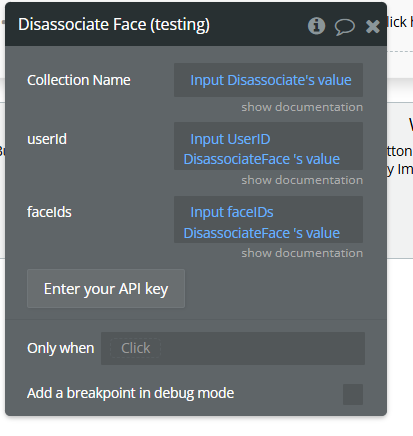The image size is (413, 436).
Task: Close the Disassociate Face panel
Action: click(x=372, y=26)
